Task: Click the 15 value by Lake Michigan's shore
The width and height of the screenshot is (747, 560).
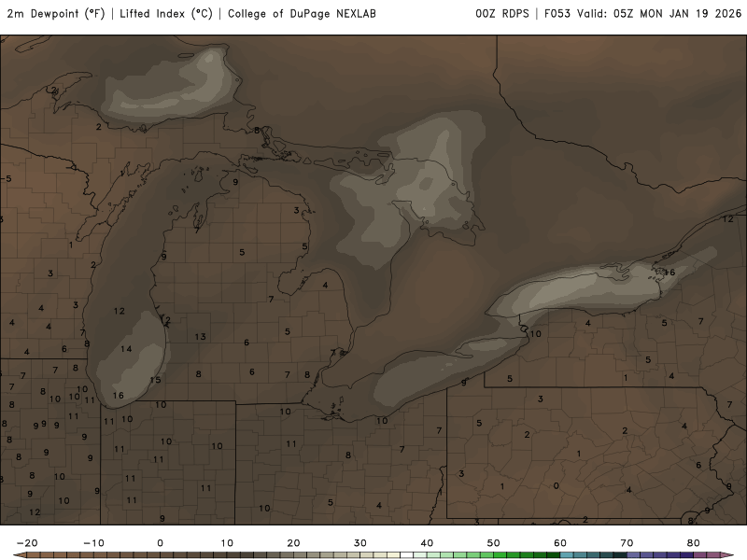Action: pyautogui.click(x=155, y=380)
